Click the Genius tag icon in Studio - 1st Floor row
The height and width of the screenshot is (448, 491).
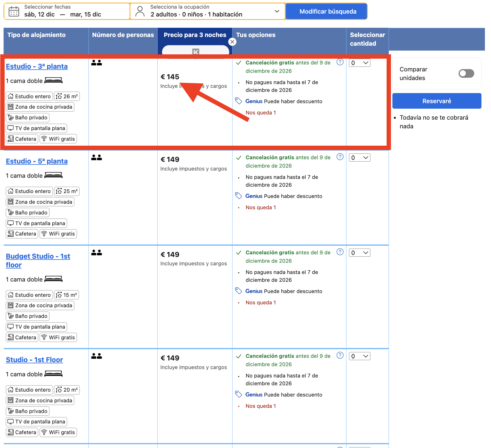(239, 394)
